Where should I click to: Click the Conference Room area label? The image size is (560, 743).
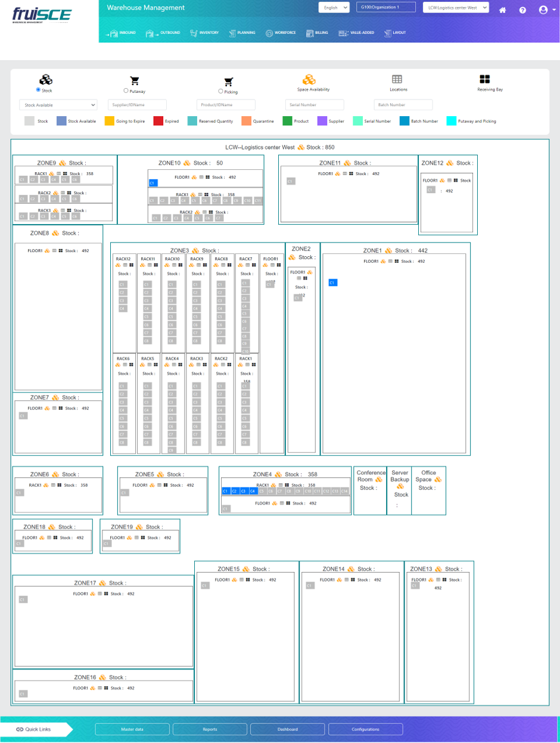tap(371, 476)
